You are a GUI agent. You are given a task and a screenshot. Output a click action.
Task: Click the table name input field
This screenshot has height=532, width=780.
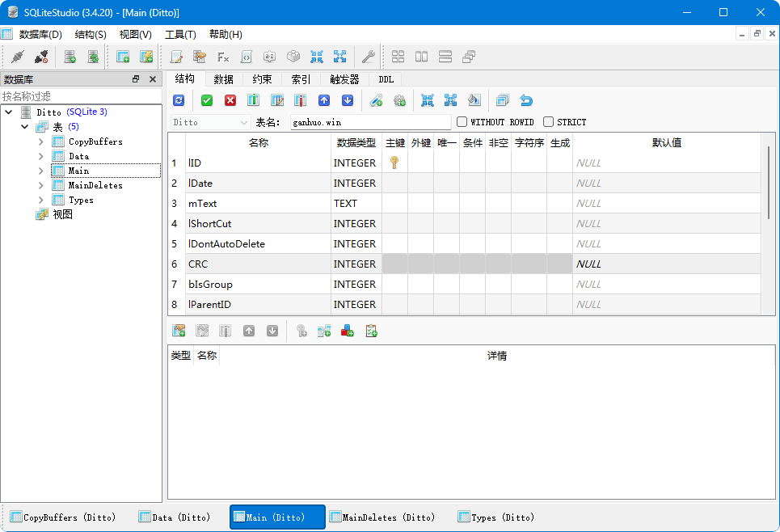coord(369,122)
